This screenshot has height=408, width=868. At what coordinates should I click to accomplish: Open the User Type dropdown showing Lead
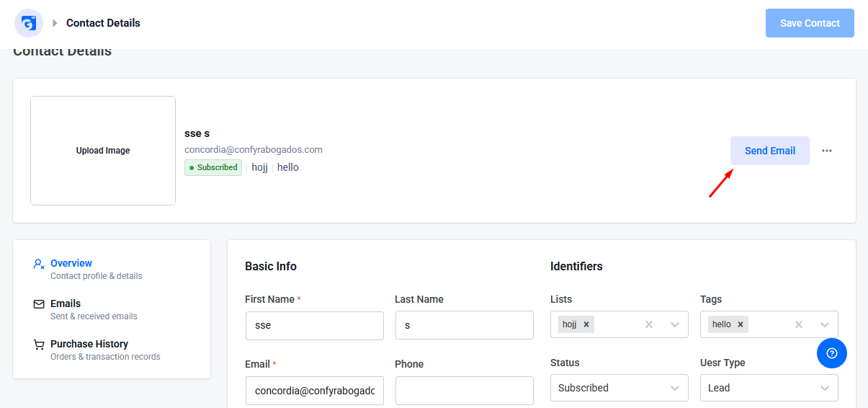[769, 388]
